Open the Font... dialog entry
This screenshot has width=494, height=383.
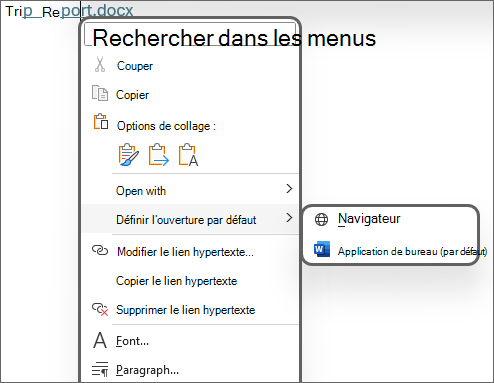pyautogui.click(x=190, y=341)
